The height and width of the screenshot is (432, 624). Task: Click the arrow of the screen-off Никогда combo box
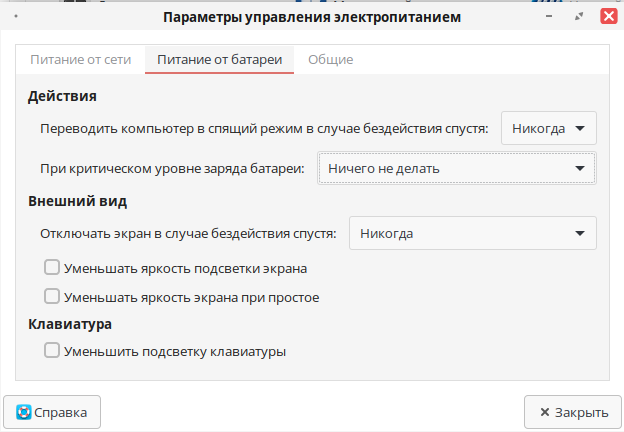pyautogui.click(x=580, y=234)
